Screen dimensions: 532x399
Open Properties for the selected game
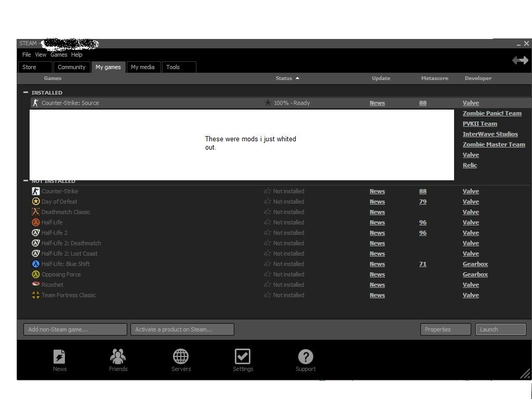tap(445, 329)
